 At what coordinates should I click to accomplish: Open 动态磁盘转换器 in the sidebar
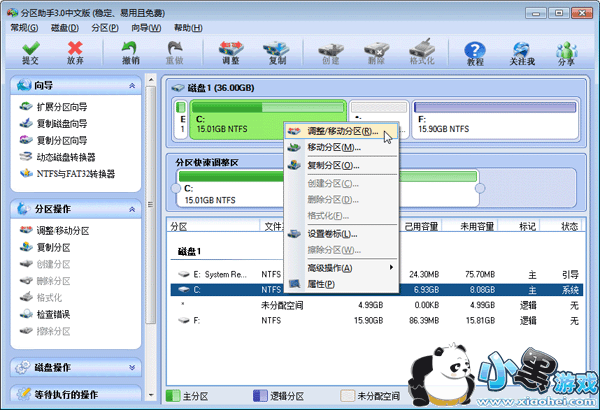pos(57,157)
